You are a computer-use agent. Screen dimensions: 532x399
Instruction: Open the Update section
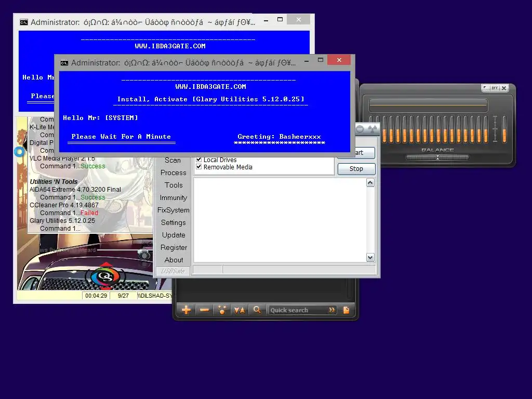coord(174,235)
